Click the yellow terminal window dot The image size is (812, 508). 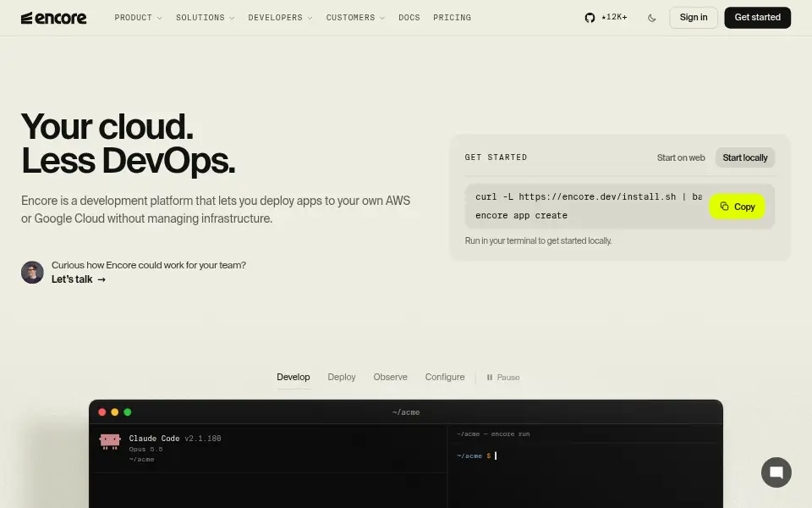point(115,412)
